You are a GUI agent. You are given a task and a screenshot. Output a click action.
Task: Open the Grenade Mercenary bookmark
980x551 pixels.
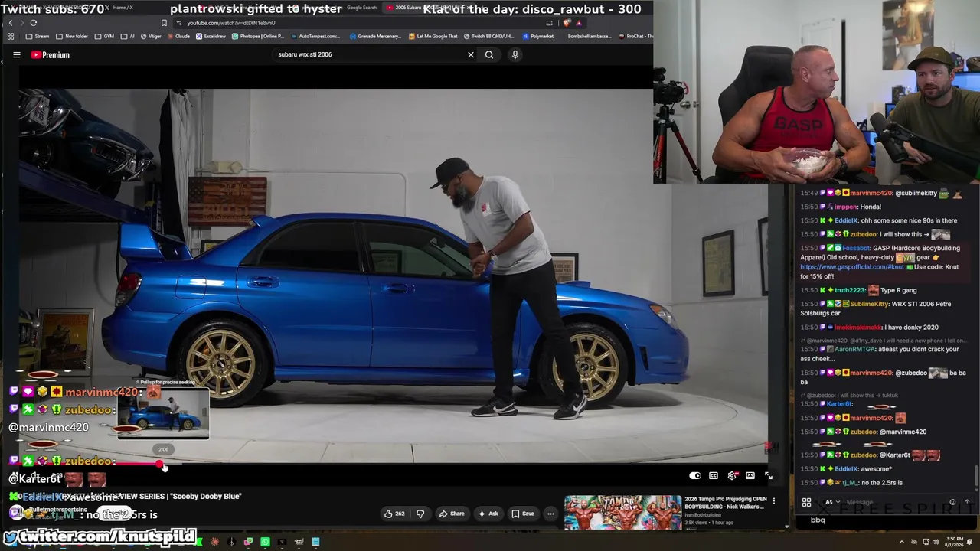[x=375, y=36]
